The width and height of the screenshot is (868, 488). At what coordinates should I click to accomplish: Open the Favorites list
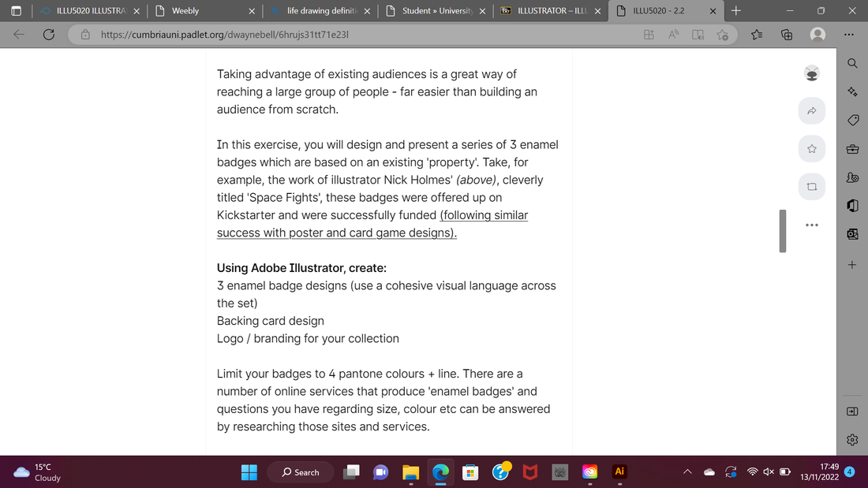[757, 35]
